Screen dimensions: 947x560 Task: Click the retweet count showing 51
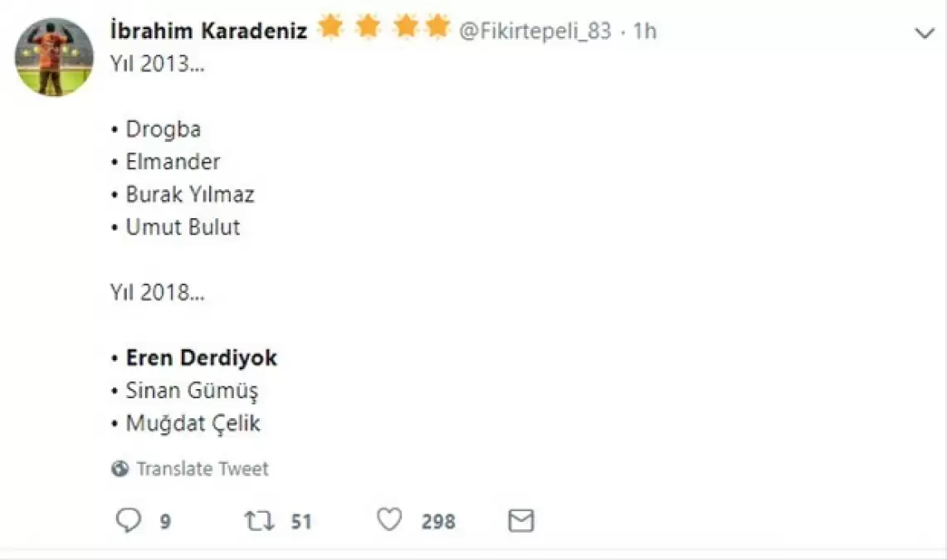[x=300, y=522]
